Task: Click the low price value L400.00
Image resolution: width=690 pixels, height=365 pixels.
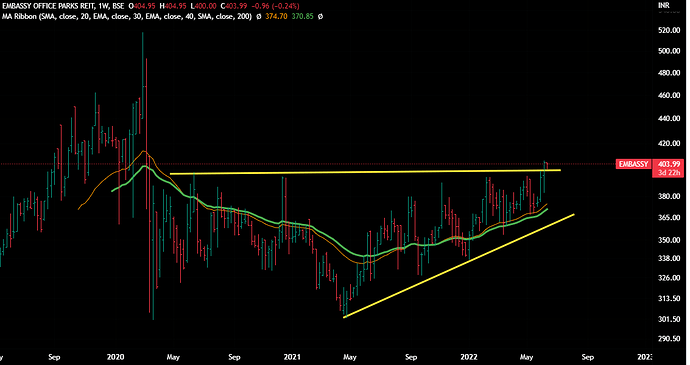Action: coord(203,6)
